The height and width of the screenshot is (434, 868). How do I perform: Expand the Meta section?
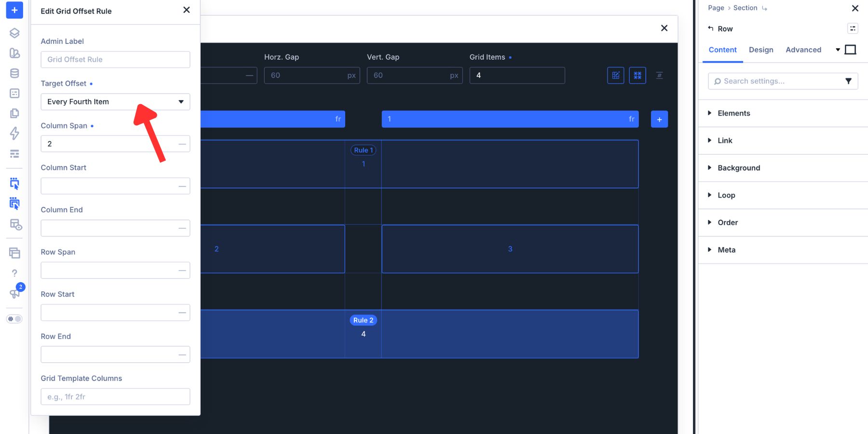pyautogui.click(x=783, y=250)
